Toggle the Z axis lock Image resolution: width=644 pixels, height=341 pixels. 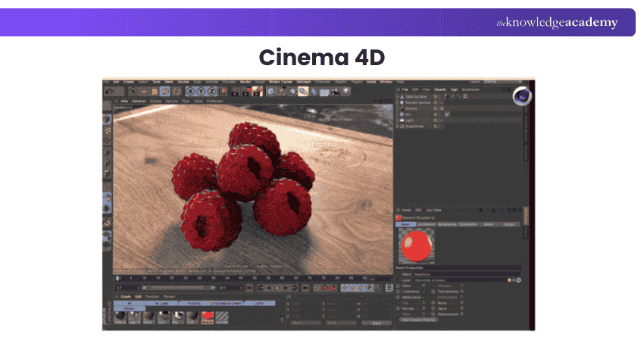[x=211, y=91]
